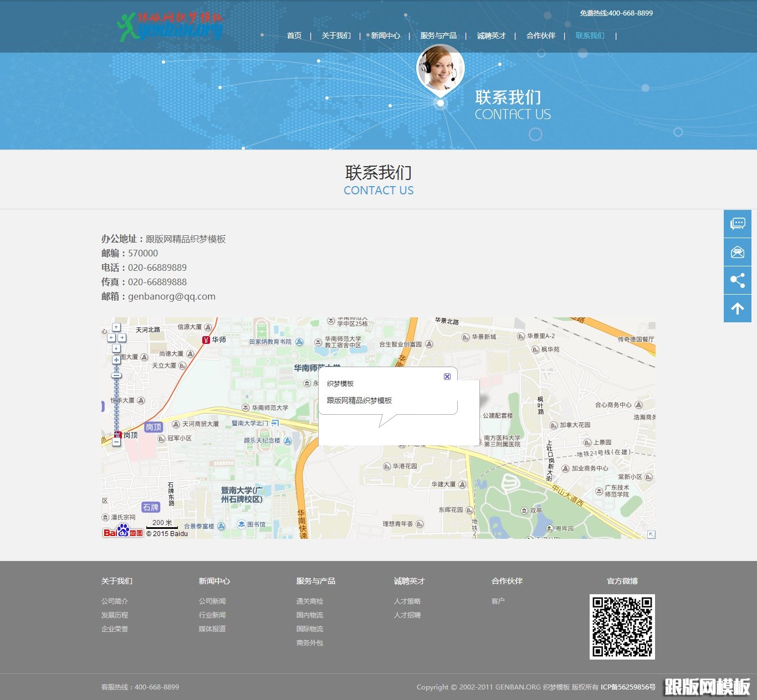Select 首页 in the top navigation
Screen dimensions: 757x700
pos(294,35)
